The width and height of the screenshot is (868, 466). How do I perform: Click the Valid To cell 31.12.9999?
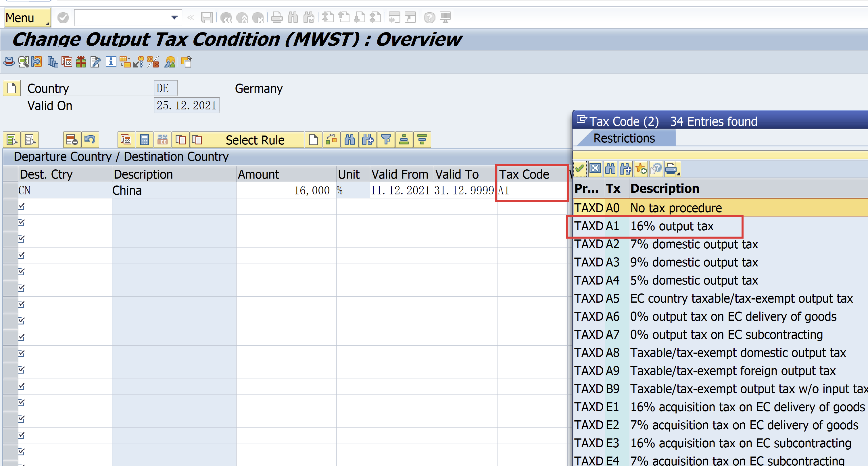pyautogui.click(x=465, y=190)
